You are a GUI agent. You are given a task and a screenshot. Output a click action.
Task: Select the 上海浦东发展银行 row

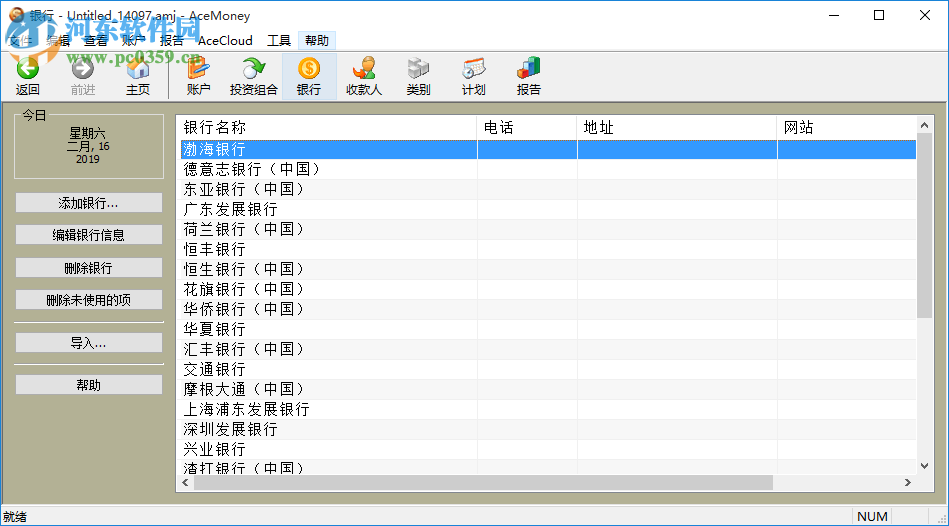(548, 409)
